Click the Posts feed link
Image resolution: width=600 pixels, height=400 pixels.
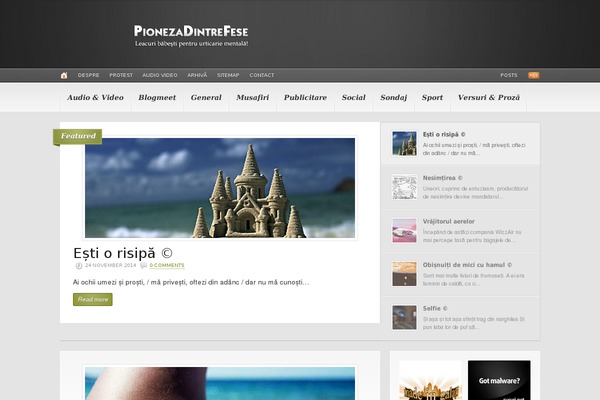pyautogui.click(x=509, y=75)
